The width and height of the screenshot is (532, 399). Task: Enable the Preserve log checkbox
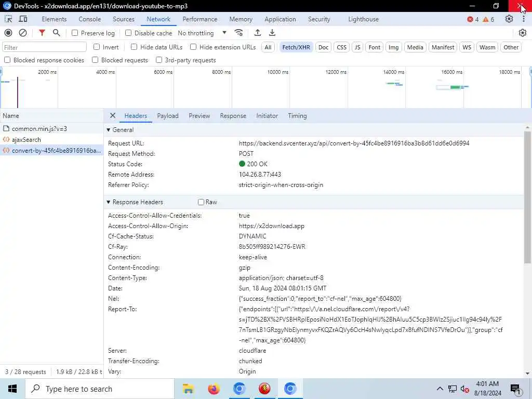point(75,33)
